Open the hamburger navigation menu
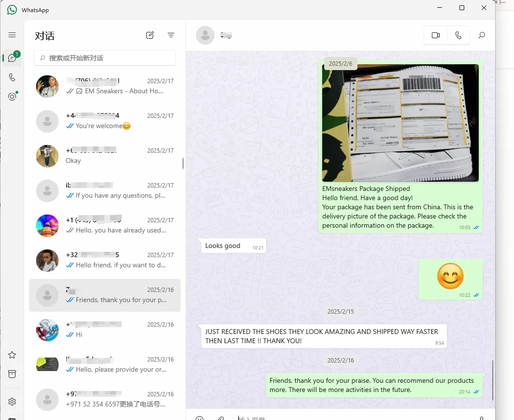This screenshot has width=514, height=420. pyautogui.click(x=12, y=35)
